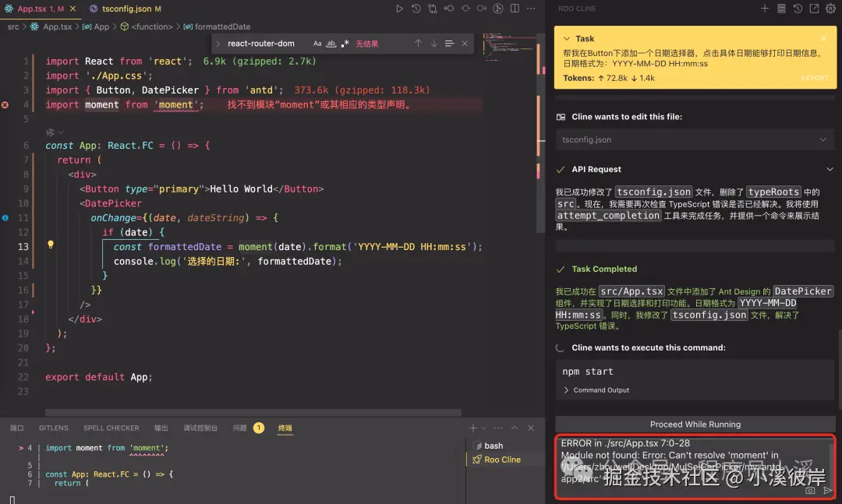
Task: Toggle find in selection icon
Action: click(450, 44)
